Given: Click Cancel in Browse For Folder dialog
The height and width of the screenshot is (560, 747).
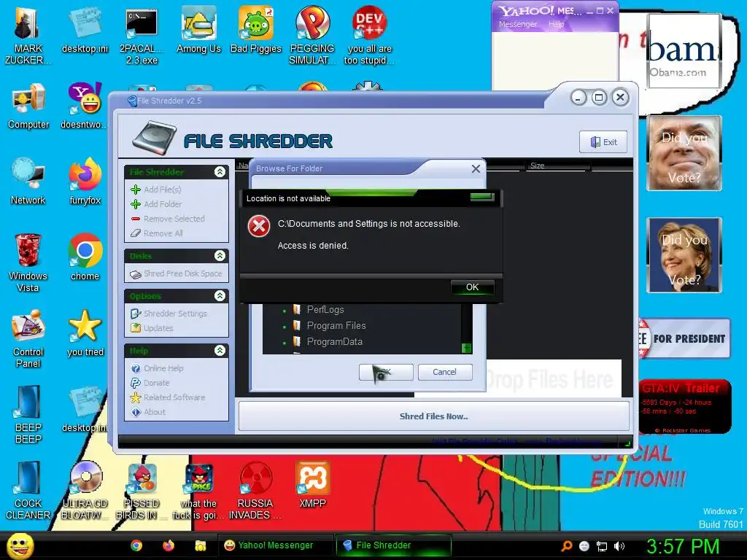Looking at the screenshot, I should pyautogui.click(x=444, y=372).
